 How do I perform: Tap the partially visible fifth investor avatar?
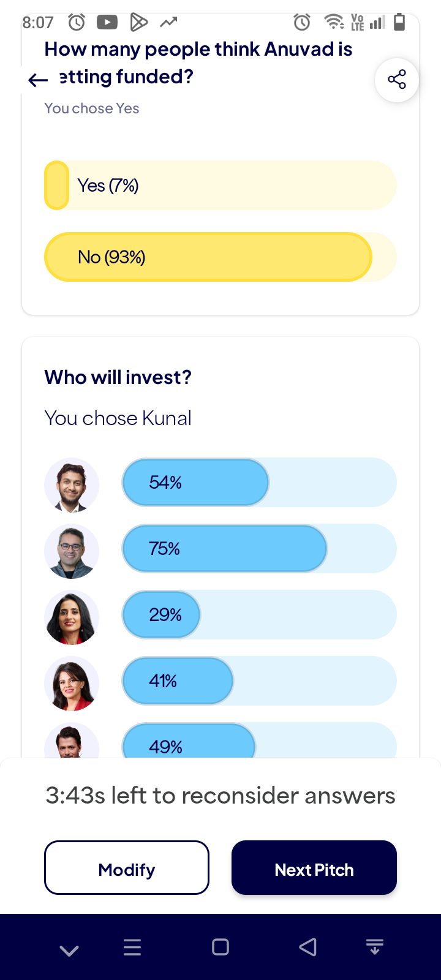pos(72,742)
